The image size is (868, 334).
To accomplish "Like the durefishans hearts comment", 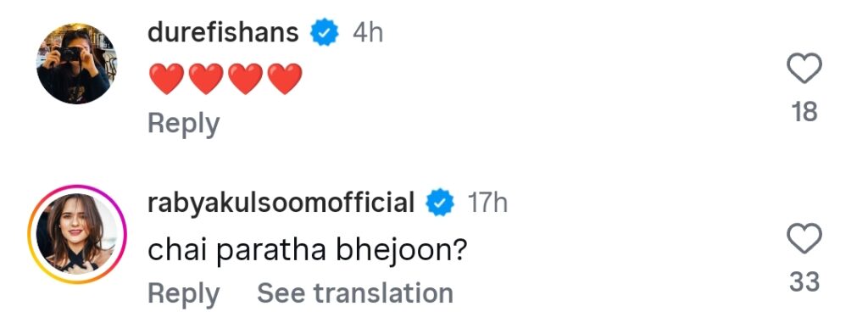I will [804, 70].
